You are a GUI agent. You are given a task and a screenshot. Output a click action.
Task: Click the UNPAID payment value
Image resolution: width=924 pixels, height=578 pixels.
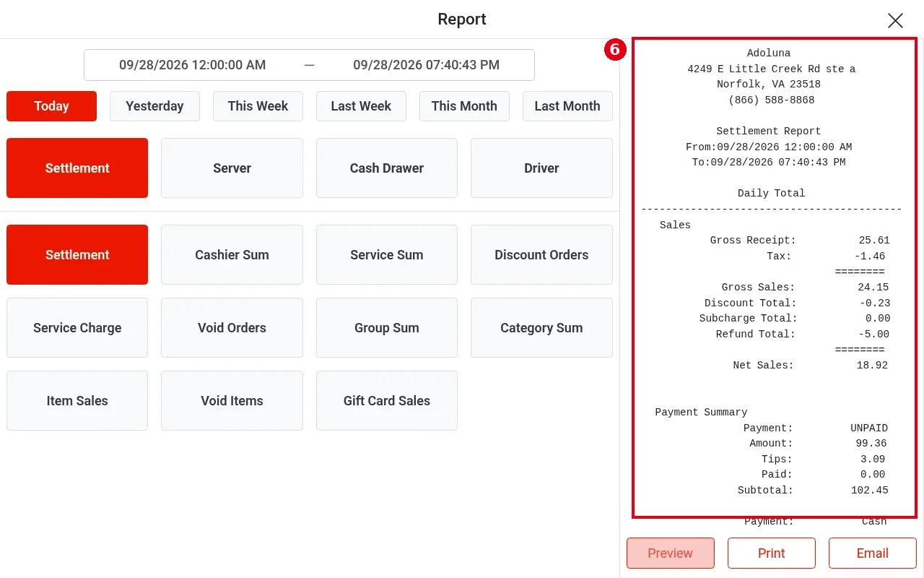click(x=869, y=428)
